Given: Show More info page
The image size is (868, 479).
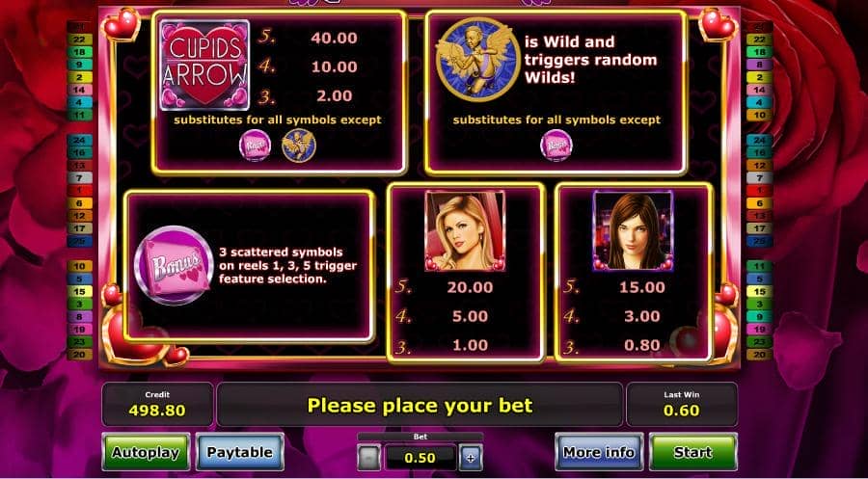Looking at the screenshot, I should coord(599,452).
